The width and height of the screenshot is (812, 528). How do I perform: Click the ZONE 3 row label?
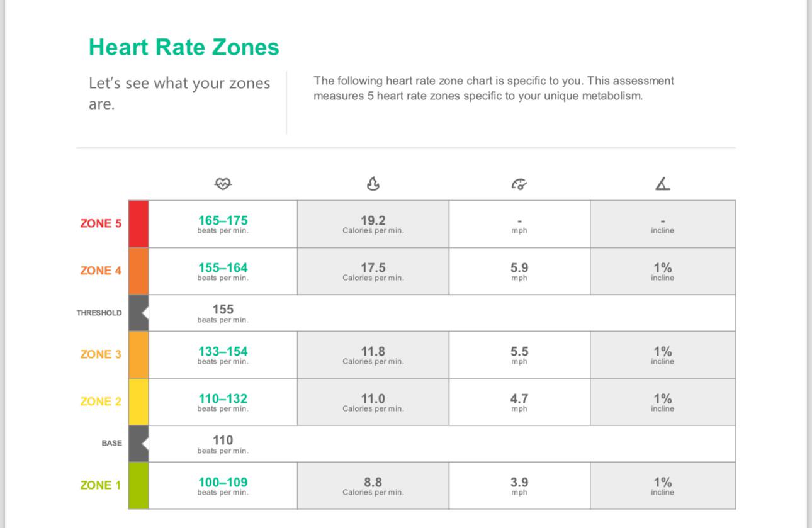101,354
